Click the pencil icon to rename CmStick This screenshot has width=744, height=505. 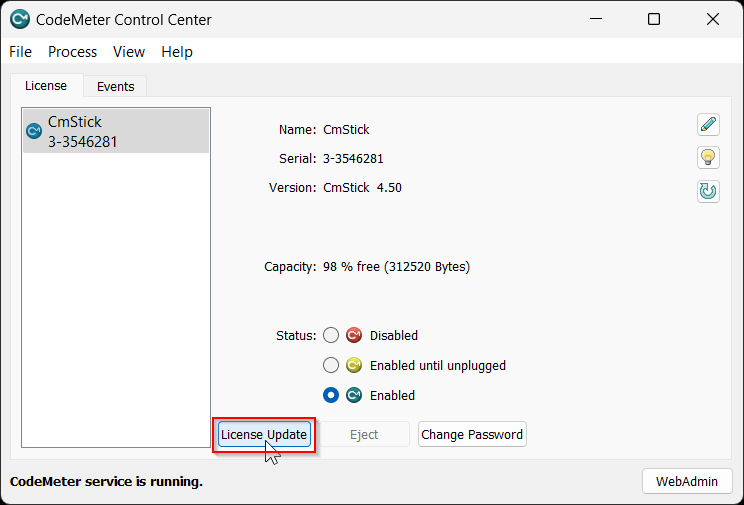point(708,125)
